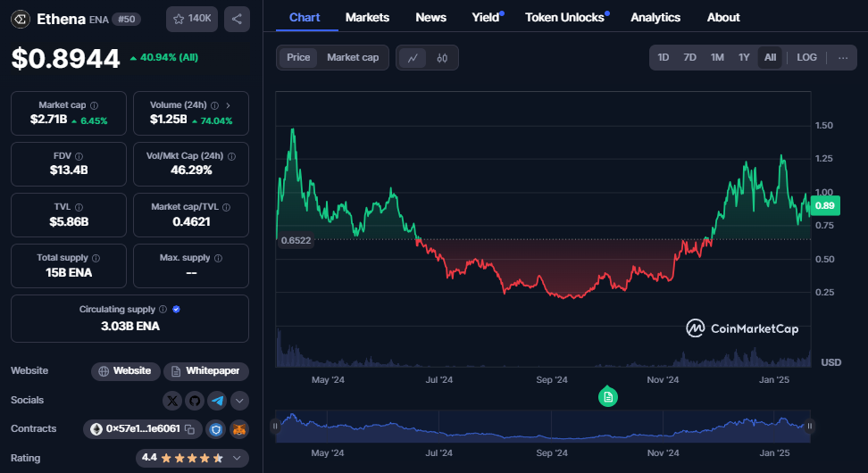
Task: Expand the rating details chevron
Action: coord(237,458)
